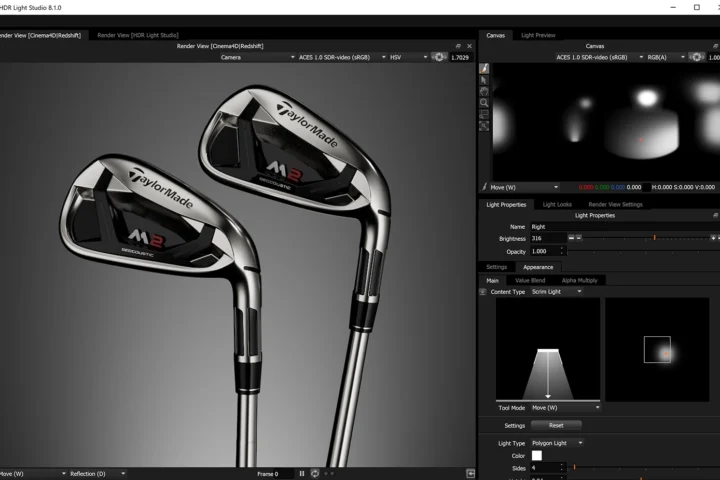Screen dimensions: 720x480
Task: Click the Frame number field showing 0
Action: click(284, 474)
